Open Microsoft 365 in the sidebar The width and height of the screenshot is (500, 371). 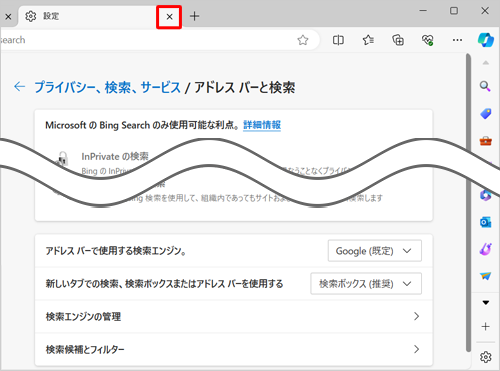486,195
